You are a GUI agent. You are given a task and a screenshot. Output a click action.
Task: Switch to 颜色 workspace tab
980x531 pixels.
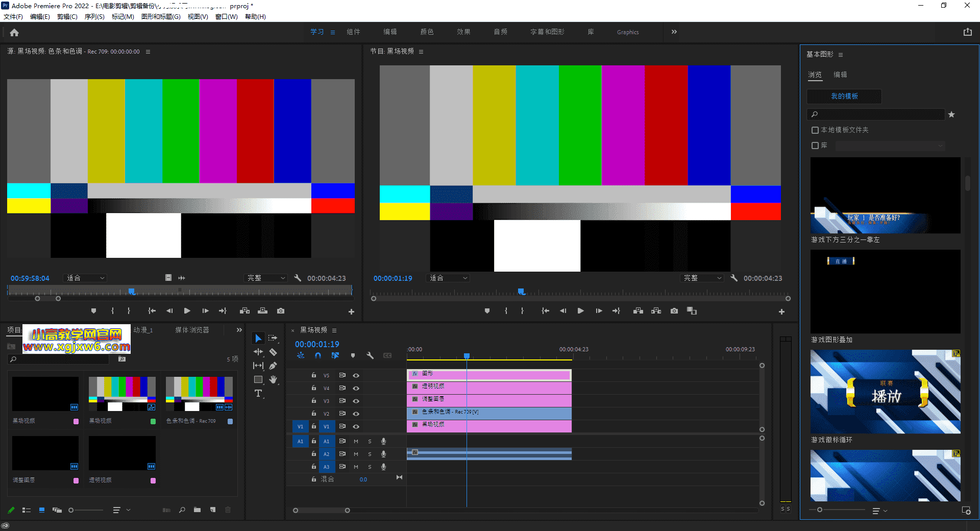[427, 32]
